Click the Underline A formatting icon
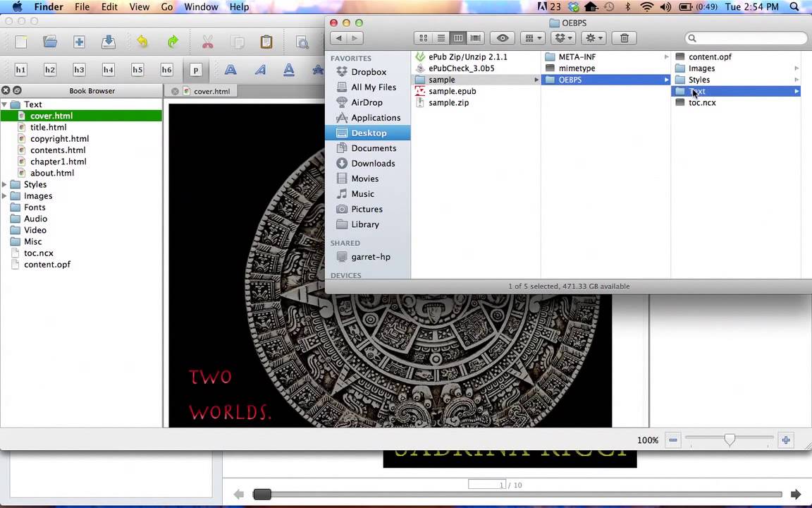 [289, 69]
